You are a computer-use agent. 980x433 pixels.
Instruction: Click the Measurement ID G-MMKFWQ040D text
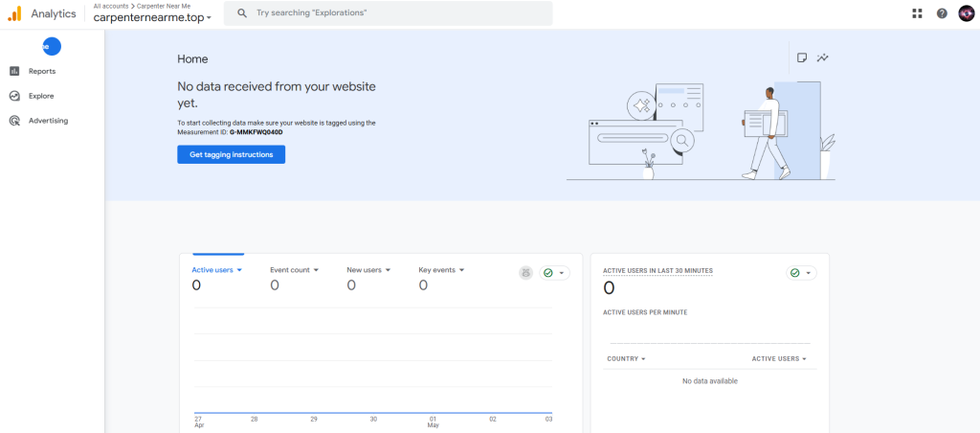point(256,132)
